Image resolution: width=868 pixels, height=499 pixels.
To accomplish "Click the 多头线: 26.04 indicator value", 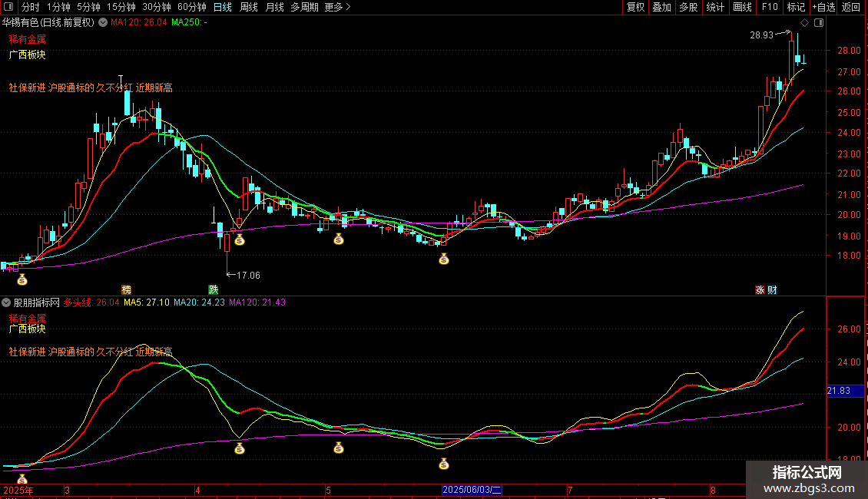I will pos(91,302).
